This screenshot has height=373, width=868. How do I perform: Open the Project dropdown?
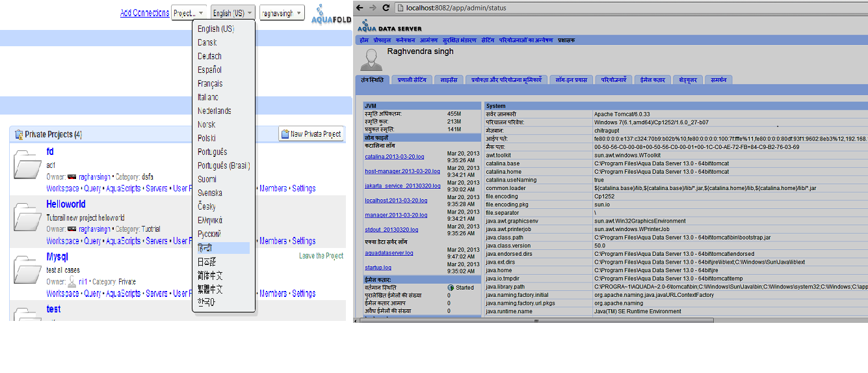pos(189,13)
